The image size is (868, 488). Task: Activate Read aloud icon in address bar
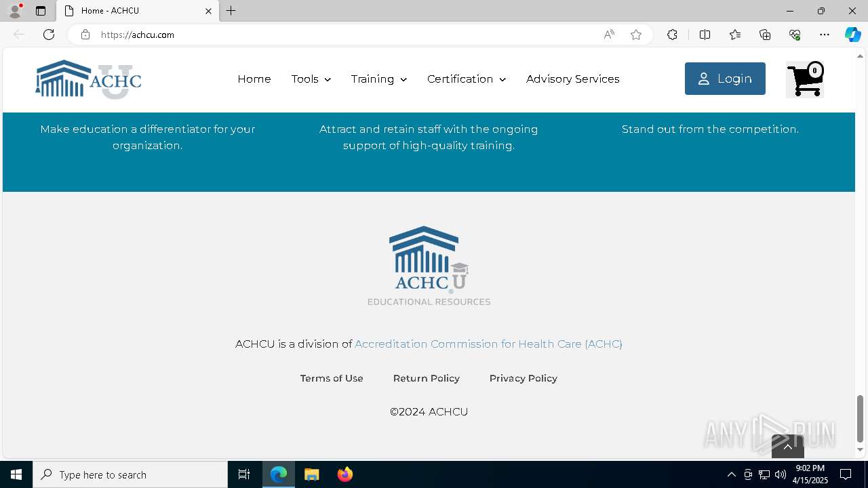pyautogui.click(x=609, y=35)
